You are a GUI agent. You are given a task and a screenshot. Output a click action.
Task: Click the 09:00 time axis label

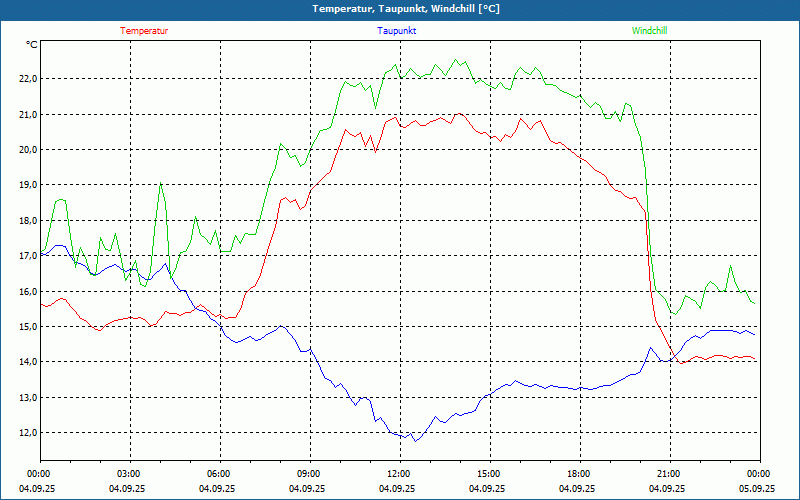[308, 474]
